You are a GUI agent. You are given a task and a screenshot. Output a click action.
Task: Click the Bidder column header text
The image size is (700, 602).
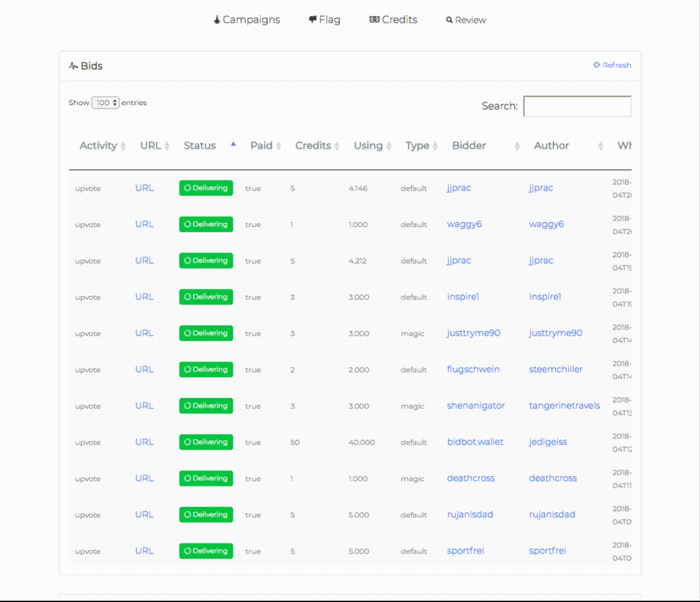[x=469, y=146]
